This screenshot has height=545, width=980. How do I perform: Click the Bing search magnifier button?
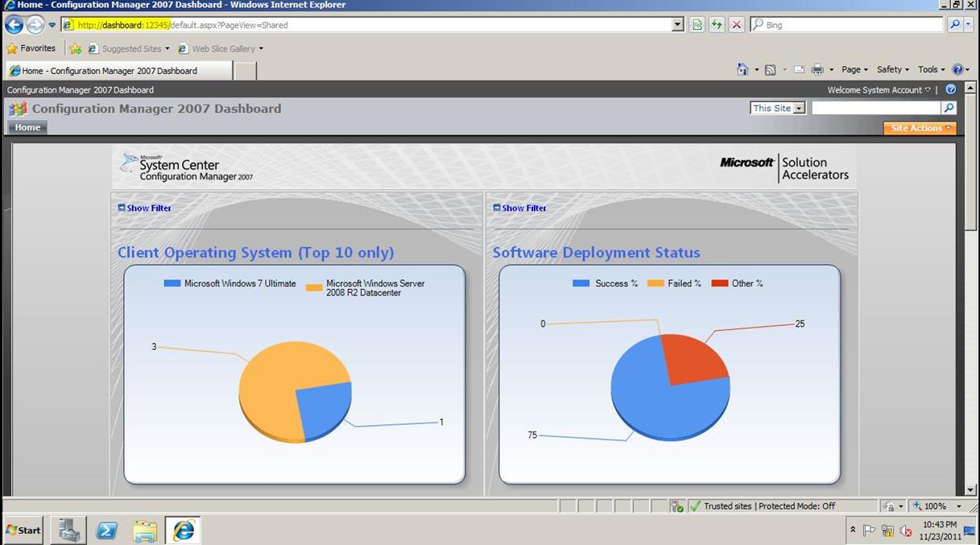(x=955, y=25)
